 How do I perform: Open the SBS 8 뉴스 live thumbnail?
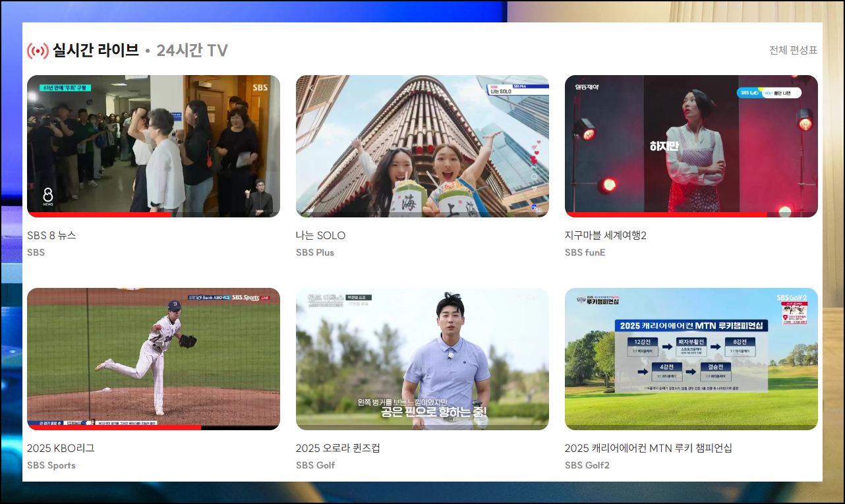coord(154,146)
